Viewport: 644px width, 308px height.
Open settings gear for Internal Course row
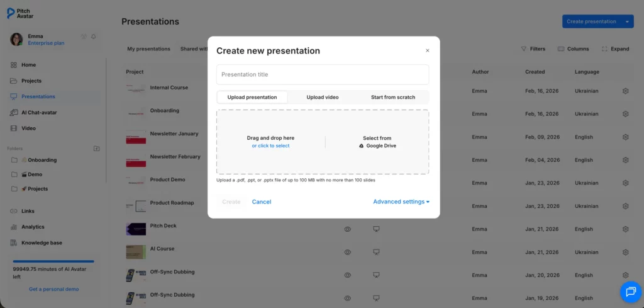pos(626,91)
